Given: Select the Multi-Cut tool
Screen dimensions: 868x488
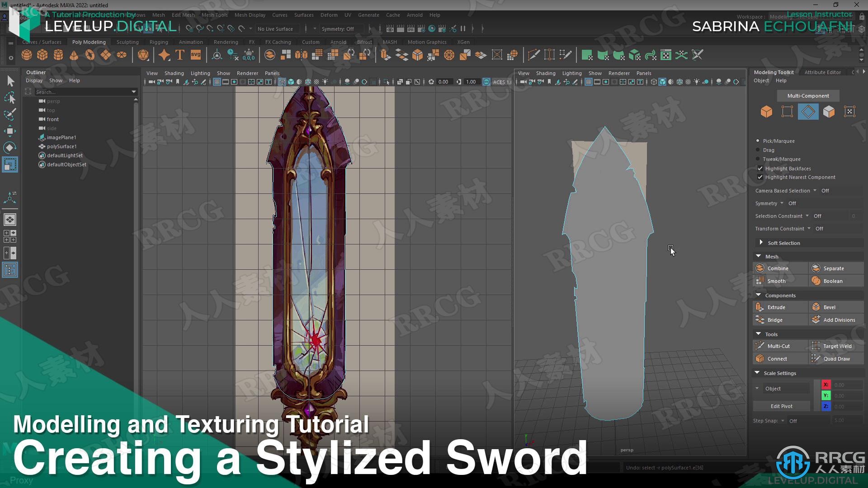Looking at the screenshot, I should (778, 346).
